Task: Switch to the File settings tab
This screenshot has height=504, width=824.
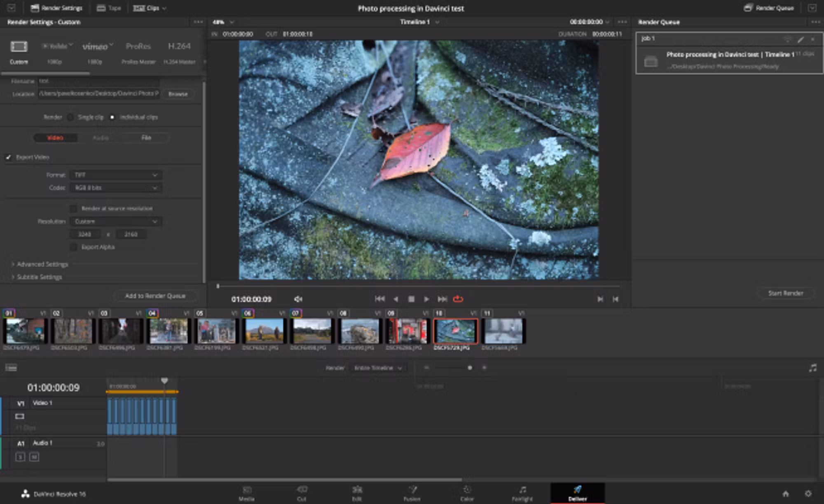Action: [x=146, y=138]
